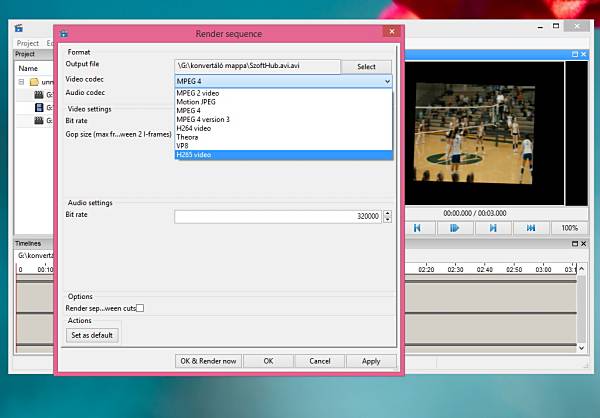Select MPEG 2 video codec option
The height and width of the screenshot is (418, 600).
coord(284,93)
